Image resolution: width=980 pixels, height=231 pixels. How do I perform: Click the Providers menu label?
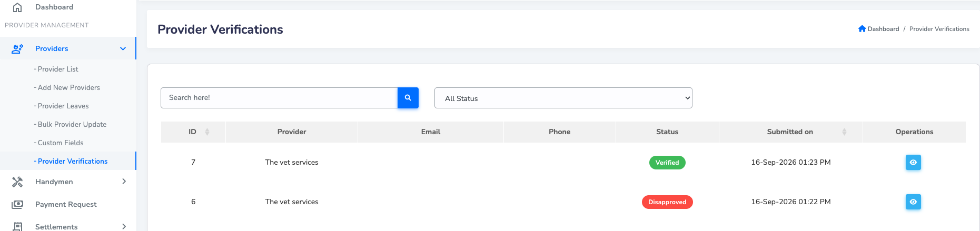[x=52, y=48]
